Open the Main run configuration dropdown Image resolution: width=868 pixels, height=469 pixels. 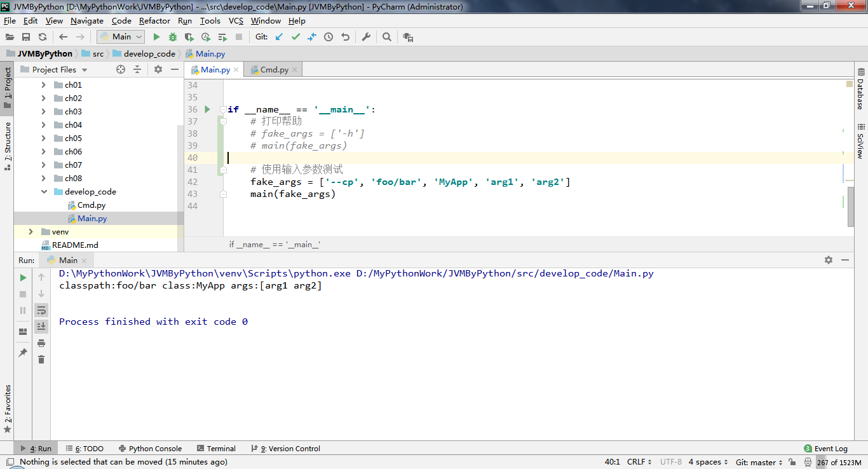(121, 37)
